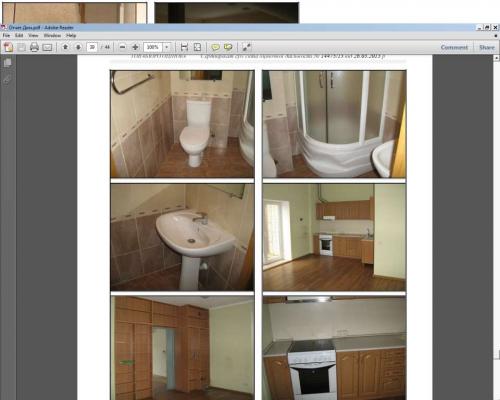The image size is (500, 400).
Task: Zoom out with the minus button
Action: (x=122, y=47)
